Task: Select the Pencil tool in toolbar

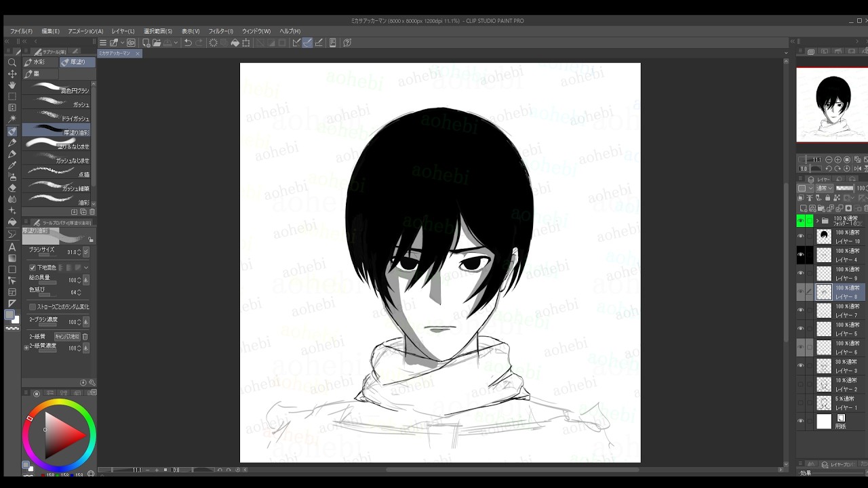Action: coord(12,154)
